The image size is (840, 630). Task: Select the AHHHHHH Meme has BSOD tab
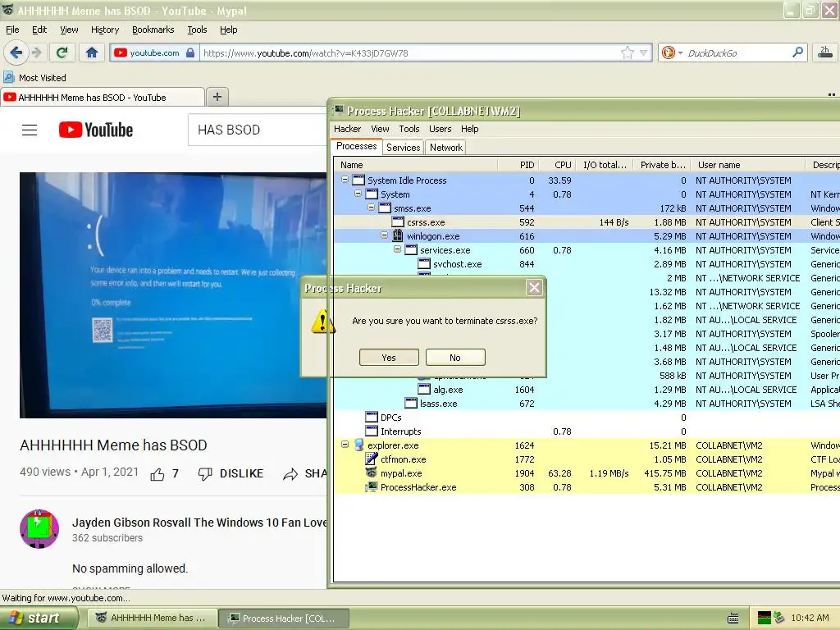(103, 98)
